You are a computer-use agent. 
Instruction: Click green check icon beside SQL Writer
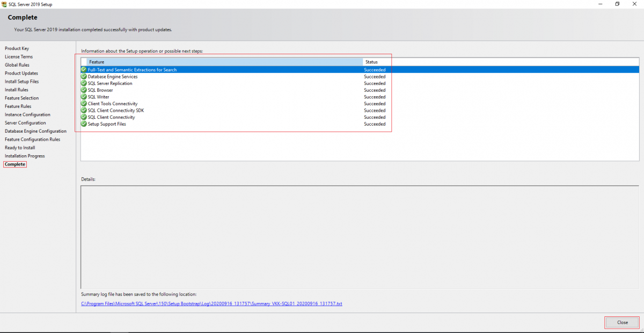[84, 97]
